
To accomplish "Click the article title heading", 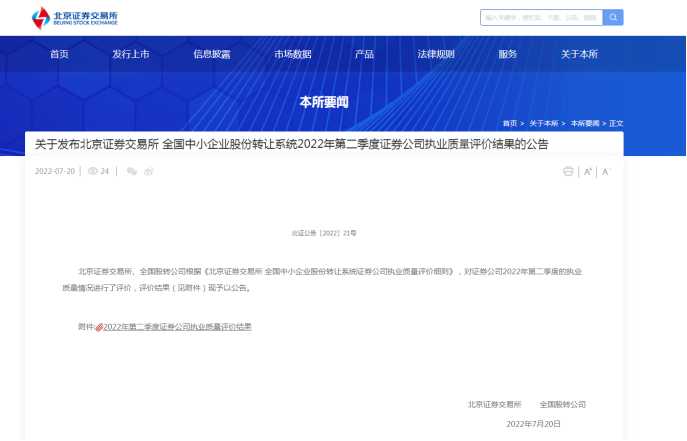I will pyautogui.click(x=291, y=144).
